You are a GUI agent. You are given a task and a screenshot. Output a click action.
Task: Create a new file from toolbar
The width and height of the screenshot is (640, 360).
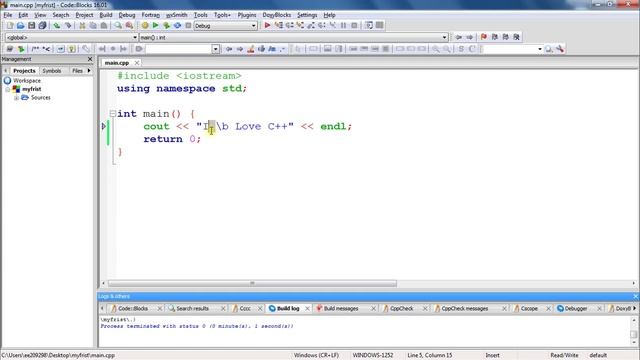tap(10, 25)
